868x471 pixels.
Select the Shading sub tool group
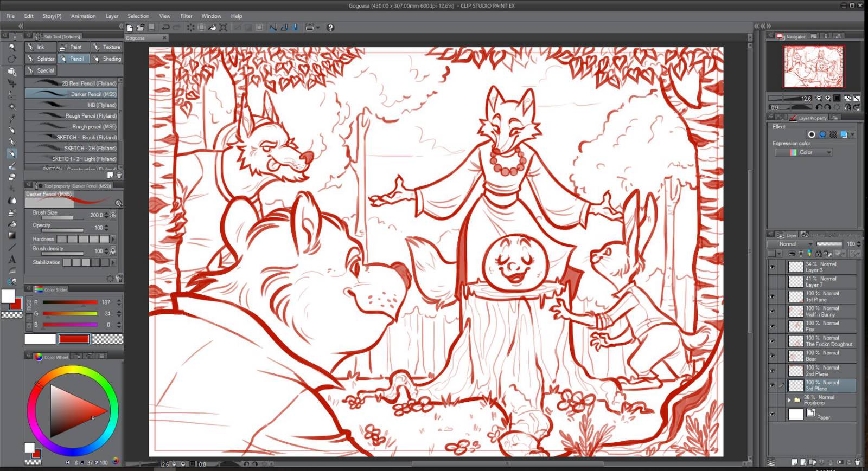pos(106,59)
